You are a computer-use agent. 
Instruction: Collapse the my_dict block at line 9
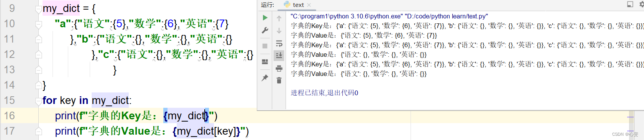[38, 9]
